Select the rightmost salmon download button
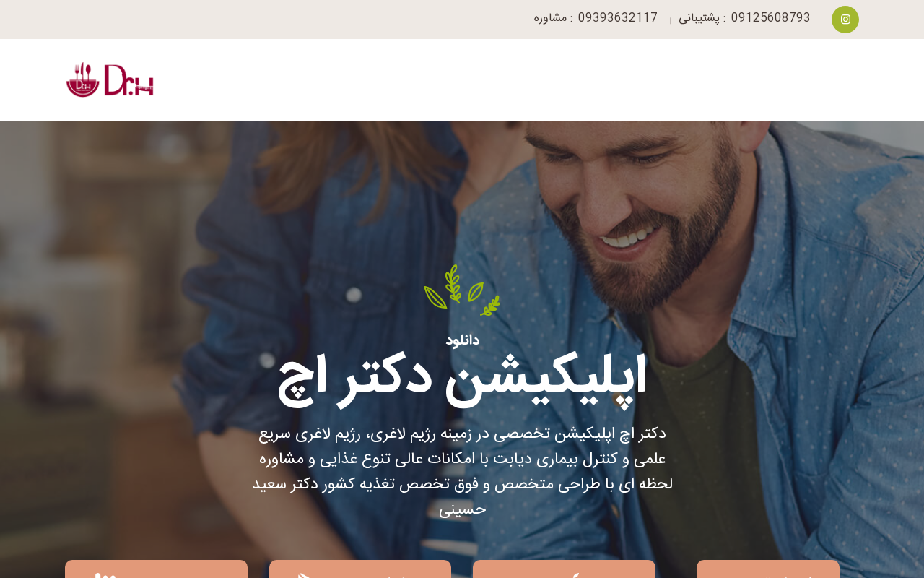The width and height of the screenshot is (924, 578). point(768,569)
